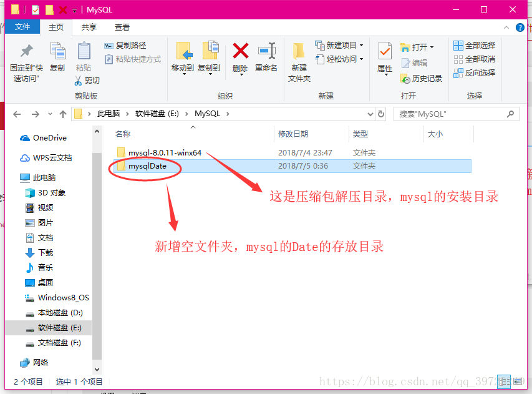Viewport: 532px width, 394px height.
Task: Switch to details view layout
Action: click(x=504, y=382)
